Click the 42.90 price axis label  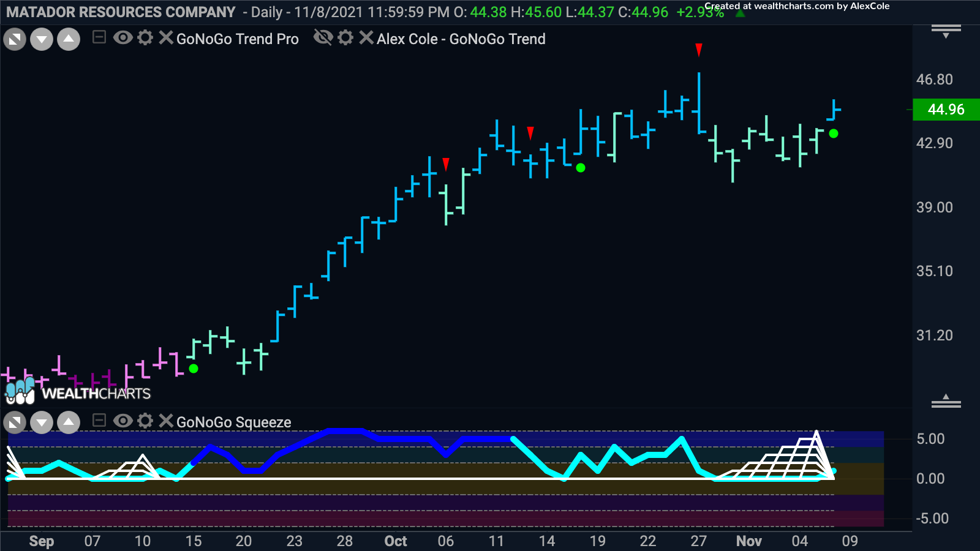935,143
